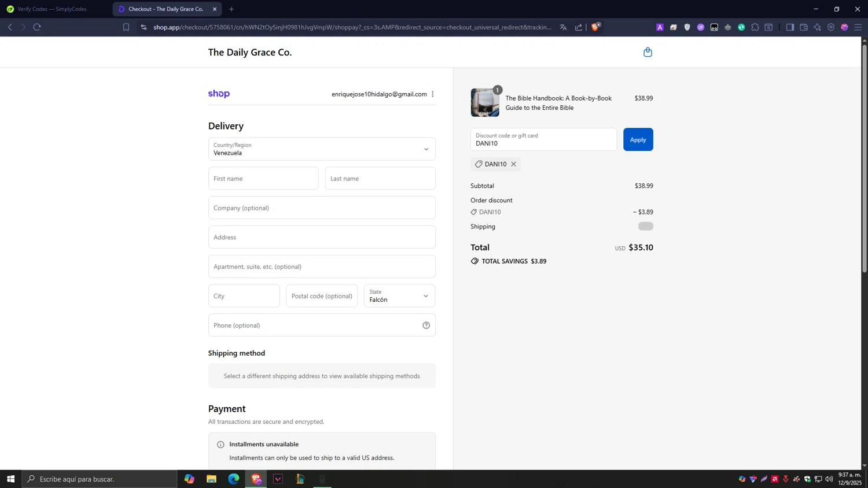868x488 pixels.
Task: Click the address bar URL
Action: (x=352, y=27)
